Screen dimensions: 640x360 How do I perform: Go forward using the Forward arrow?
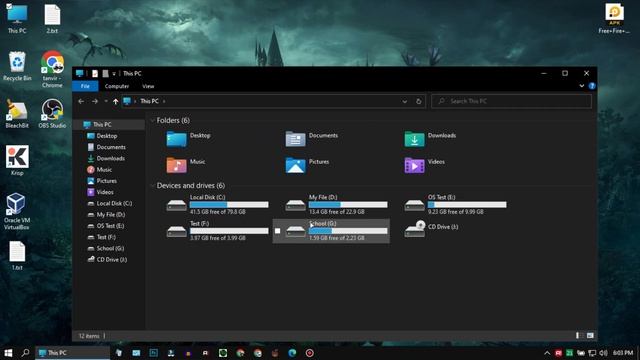point(95,101)
